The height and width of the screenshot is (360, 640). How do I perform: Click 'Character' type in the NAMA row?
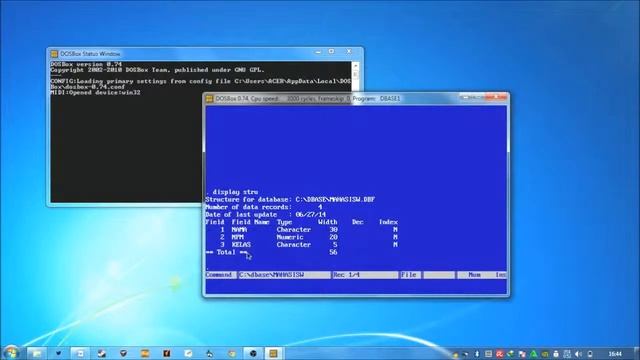click(293, 230)
